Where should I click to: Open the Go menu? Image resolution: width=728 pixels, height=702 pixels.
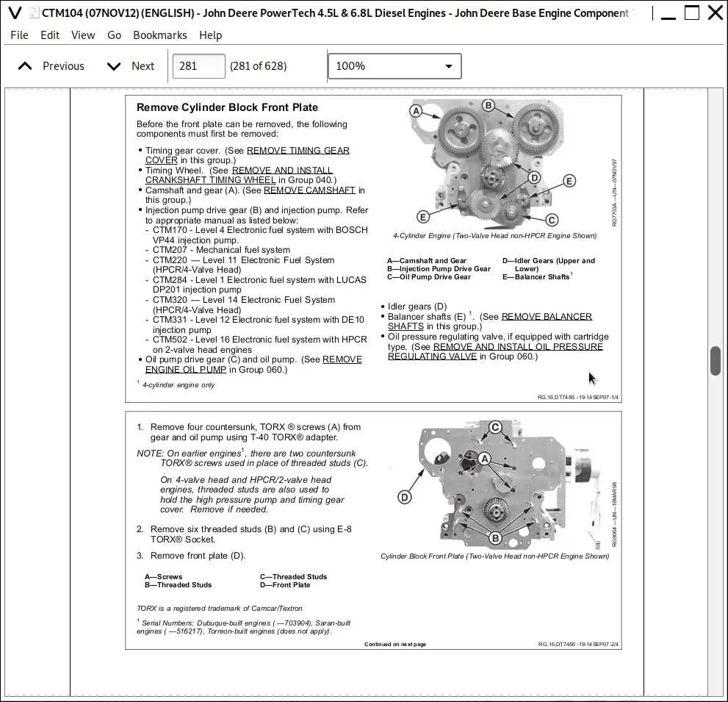pyautogui.click(x=114, y=35)
